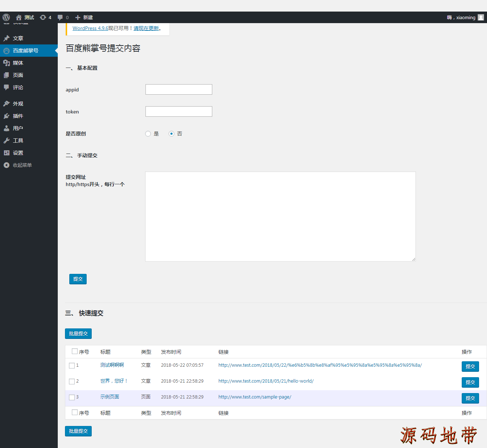
Task: Click the media icon beside 媒体
Action: [x=6, y=63]
